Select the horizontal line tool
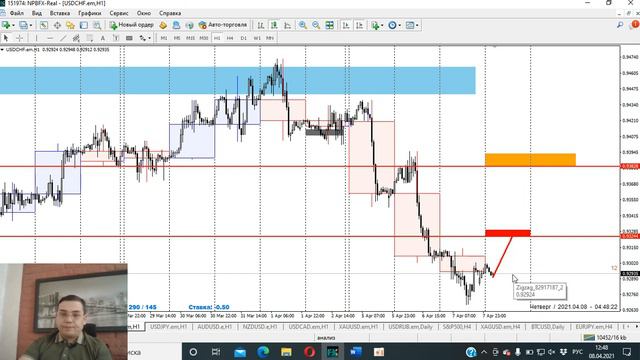640x360 pixels. [50, 38]
